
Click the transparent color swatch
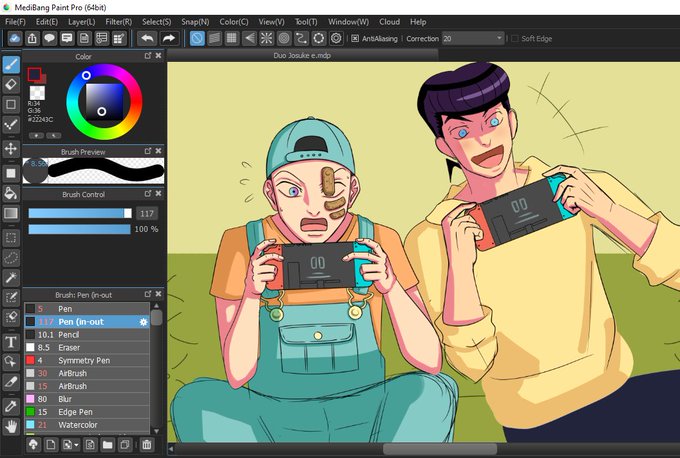37,92
